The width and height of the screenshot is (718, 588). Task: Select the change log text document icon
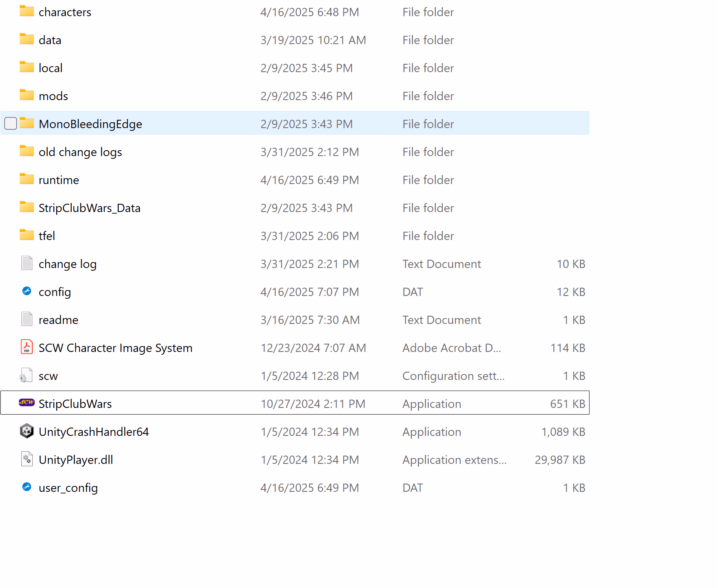[x=26, y=263]
